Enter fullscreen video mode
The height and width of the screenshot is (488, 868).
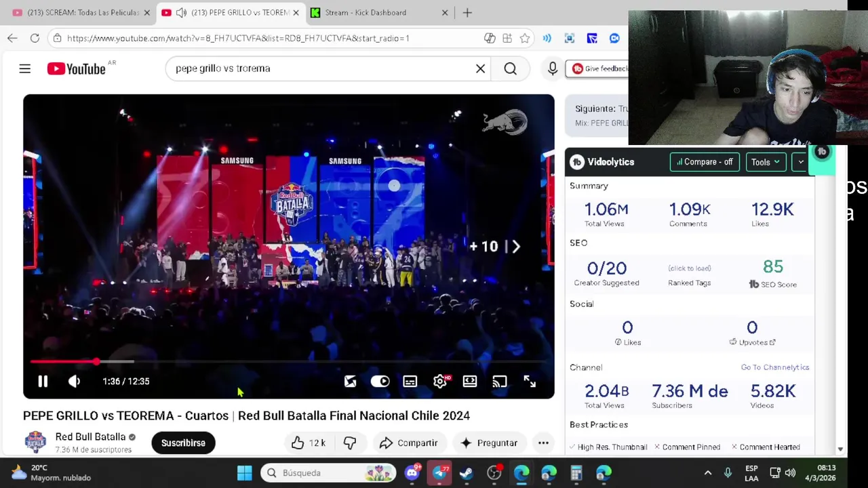pyautogui.click(x=530, y=382)
